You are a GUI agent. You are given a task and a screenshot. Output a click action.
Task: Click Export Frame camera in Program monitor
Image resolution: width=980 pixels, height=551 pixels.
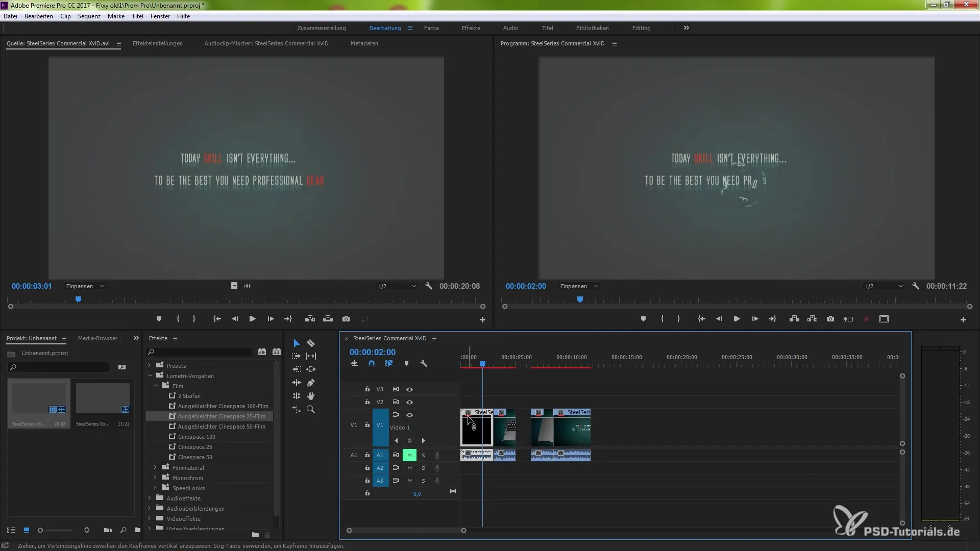830,319
